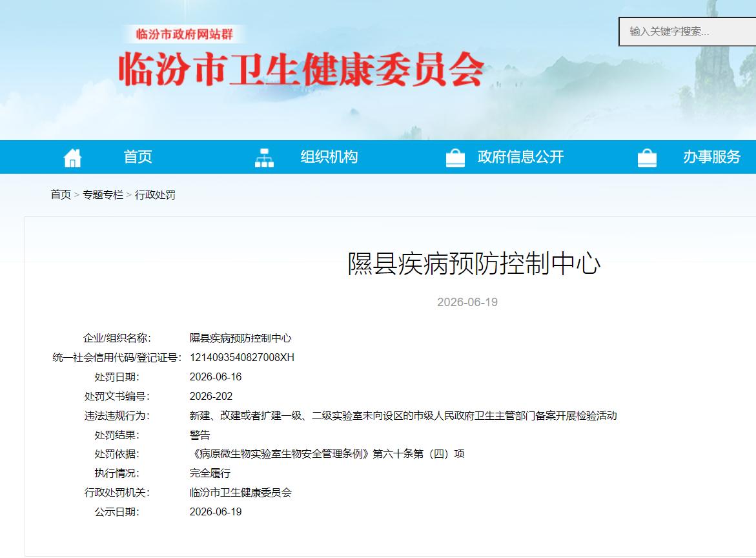Click the home icon in navigation bar
Viewport: 756px width, 558px height.
coord(72,157)
